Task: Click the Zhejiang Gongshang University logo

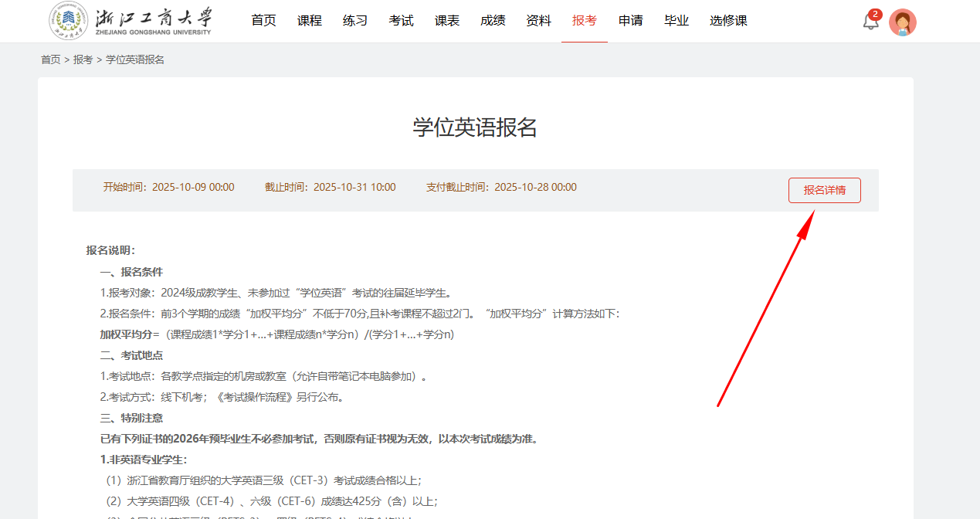Action: 131,21
